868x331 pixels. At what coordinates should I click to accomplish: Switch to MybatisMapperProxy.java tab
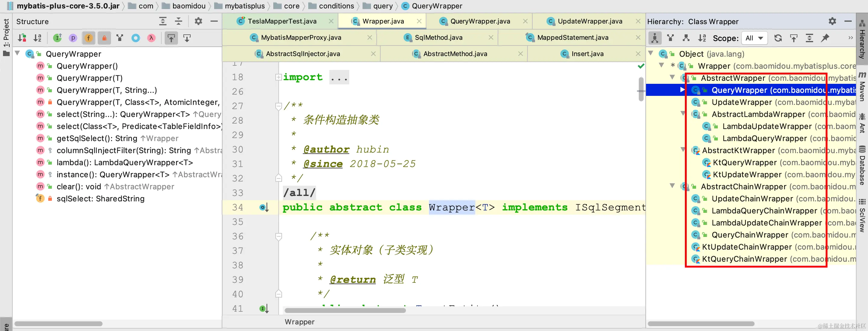301,37
